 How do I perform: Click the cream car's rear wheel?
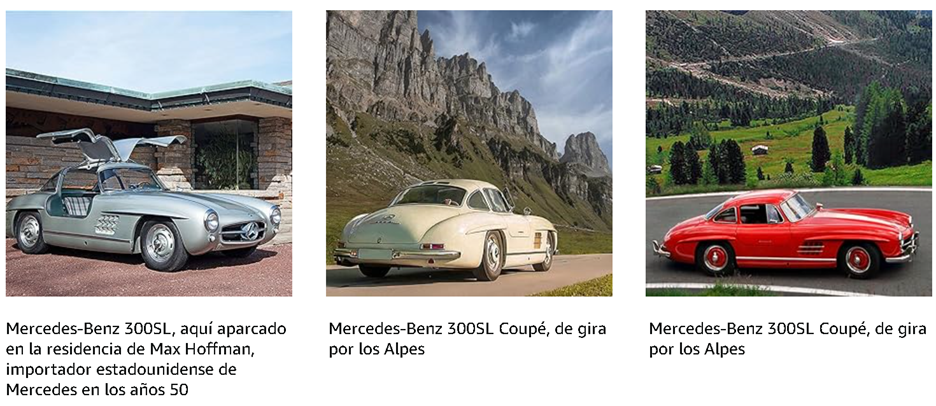pos(491,256)
